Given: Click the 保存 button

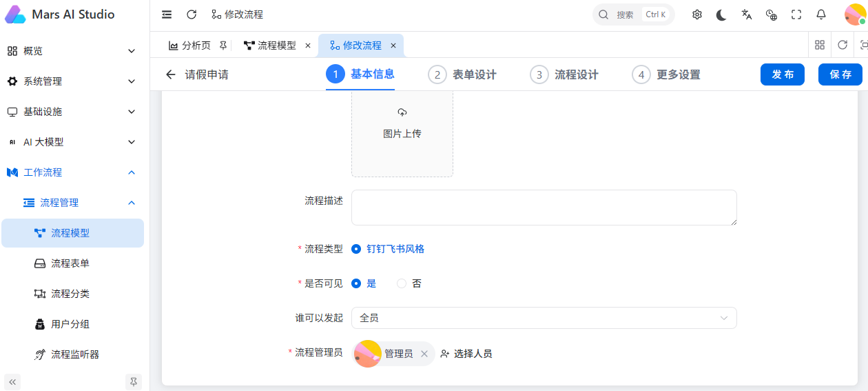Looking at the screenshot, I should [840, 74].
